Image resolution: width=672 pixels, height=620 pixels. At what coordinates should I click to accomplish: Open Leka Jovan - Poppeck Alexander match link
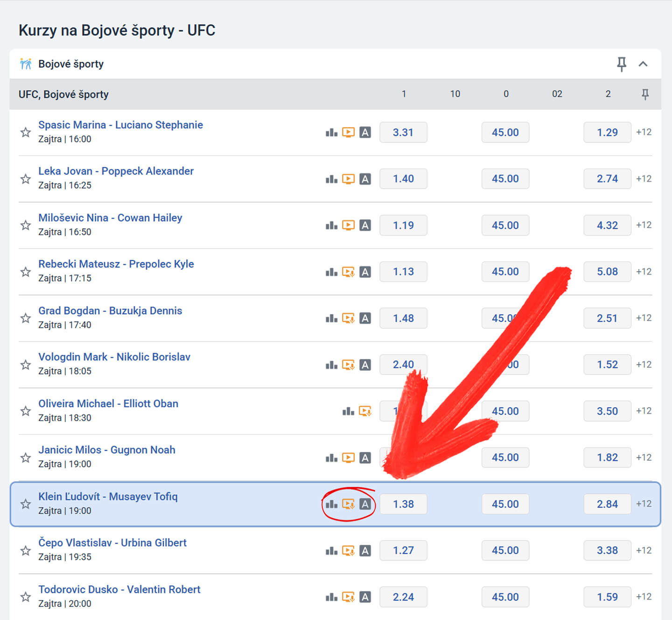[x=116, y=171]
